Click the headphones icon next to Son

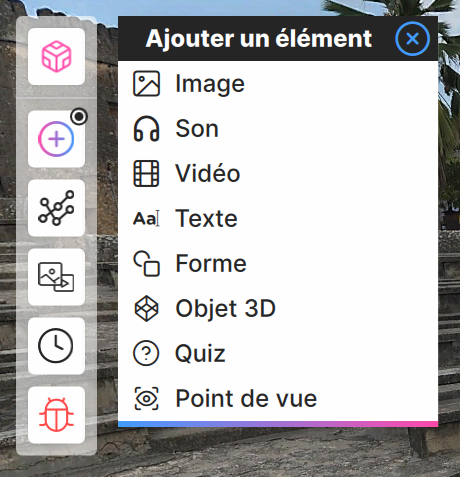point(146,129)
